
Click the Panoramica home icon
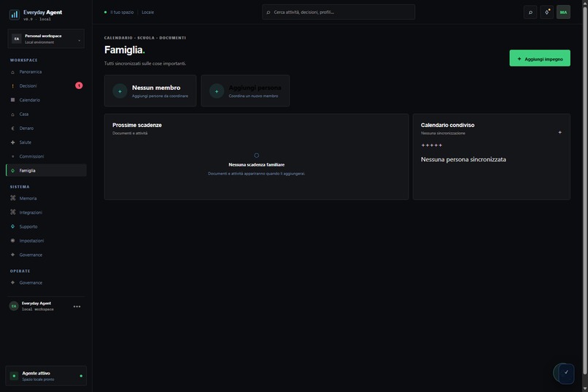[x=12, y=72]
